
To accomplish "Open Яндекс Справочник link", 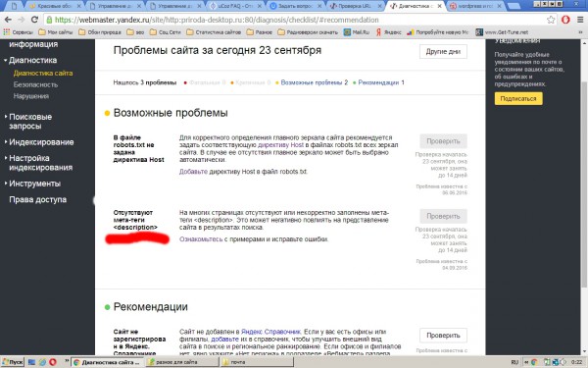I will pyautogui.click(x=270, y=332).
